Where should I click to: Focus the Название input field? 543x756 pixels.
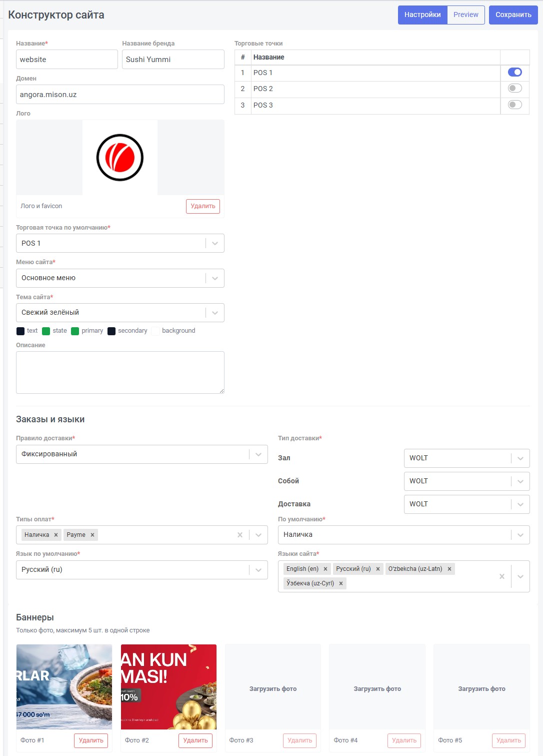(x=67, y=60)
